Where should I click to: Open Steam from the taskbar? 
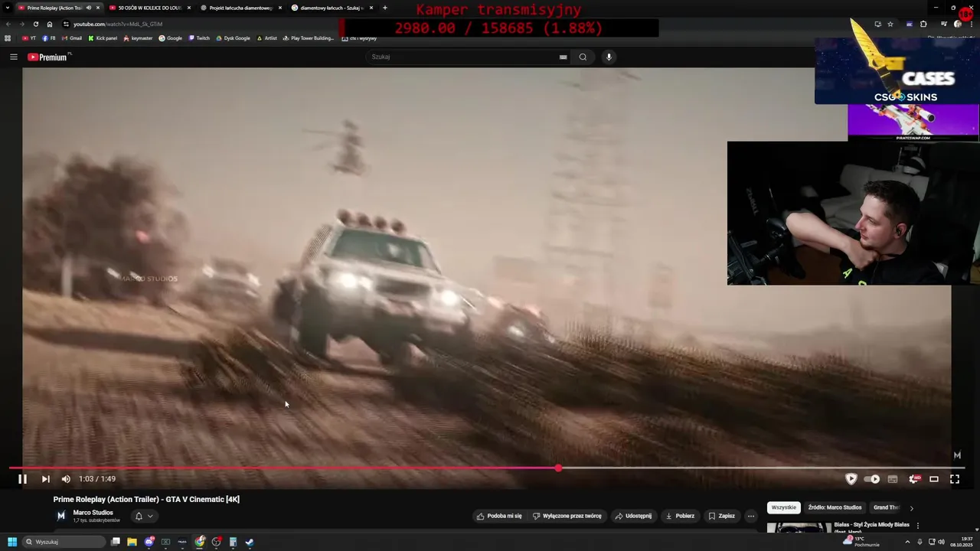point(250,542)
